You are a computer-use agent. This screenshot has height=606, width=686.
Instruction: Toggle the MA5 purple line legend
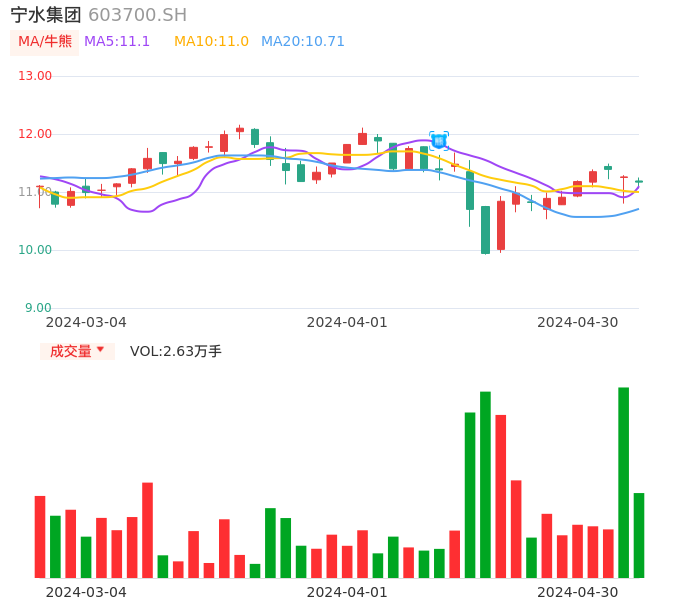(x=117, y=42)
